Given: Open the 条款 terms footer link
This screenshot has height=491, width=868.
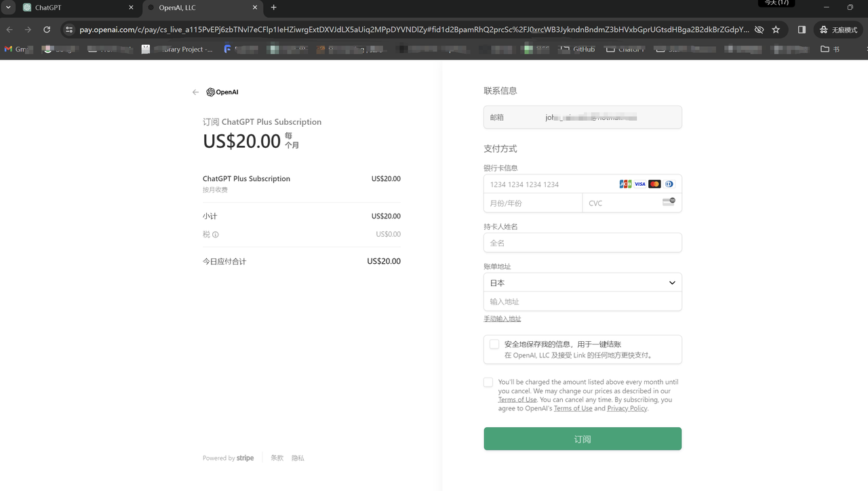Looking at the screenshot, I should (277, 458).
